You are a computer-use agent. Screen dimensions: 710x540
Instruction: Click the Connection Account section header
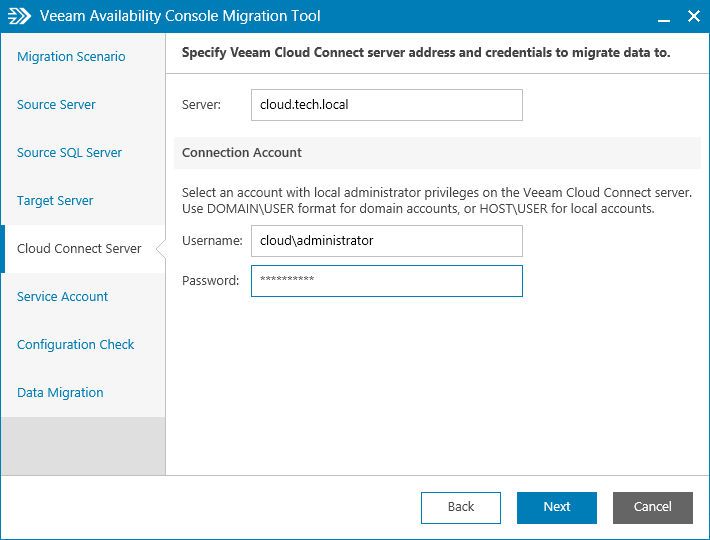pyautogui.click(x=242, y=153)
